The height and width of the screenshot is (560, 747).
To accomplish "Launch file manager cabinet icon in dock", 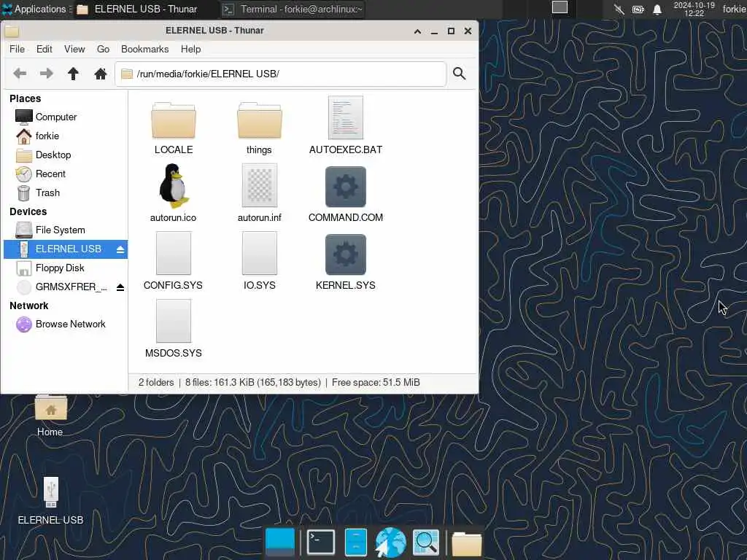I will (355, 542).
